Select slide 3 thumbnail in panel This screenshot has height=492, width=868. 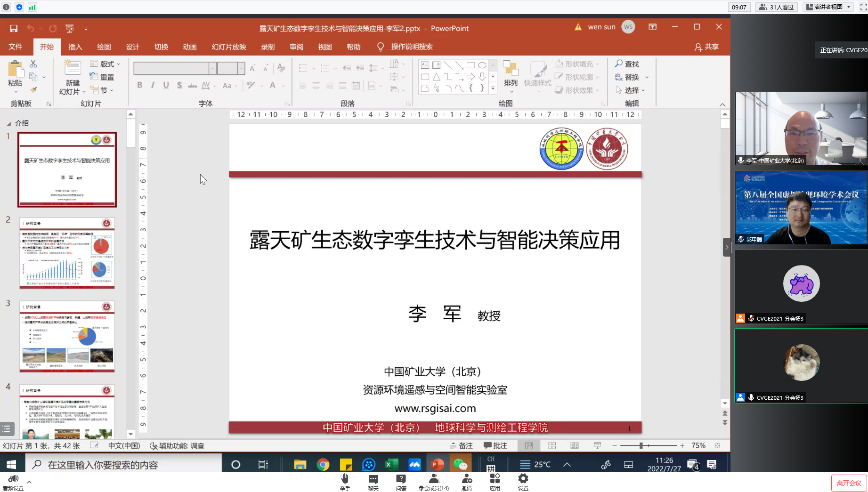click(67, 337)
